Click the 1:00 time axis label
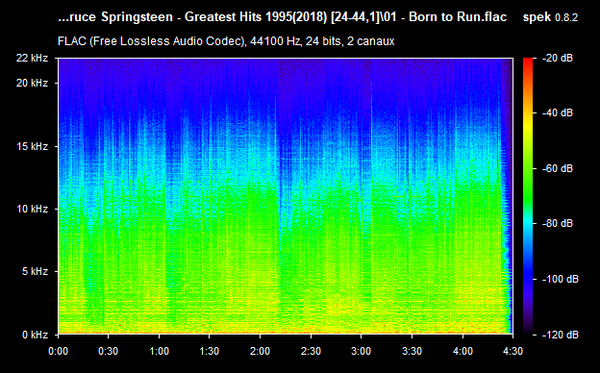Image resolution: width=600 pixels, height=373 pixels. 159,351
